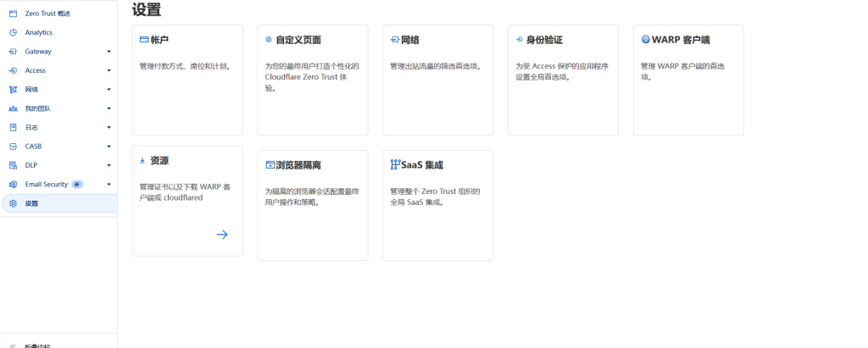Click the WARP 客户端 circular icon
Image resolution: width=868 pixels, height=348 pixels.
tap(645, 40)
